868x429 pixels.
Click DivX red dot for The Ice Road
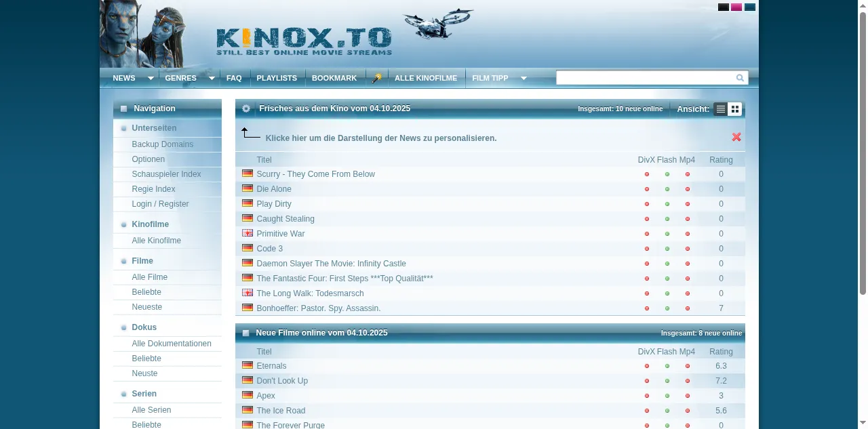[x=647, y=411]
